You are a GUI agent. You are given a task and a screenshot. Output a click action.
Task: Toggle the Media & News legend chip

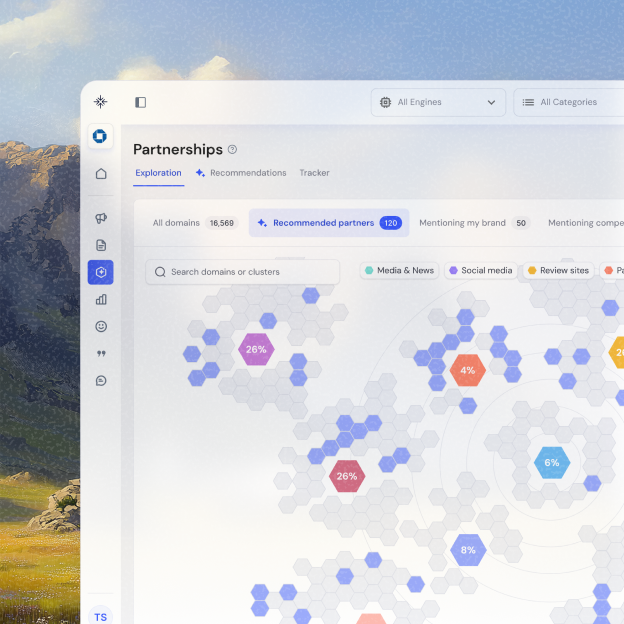click(x=400, y=270)
